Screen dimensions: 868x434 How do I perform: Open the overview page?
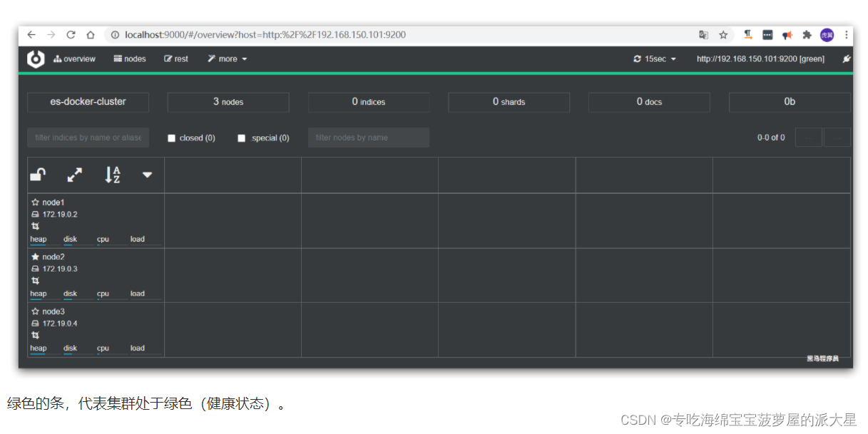pyautogui.click(x=74, y=59)
